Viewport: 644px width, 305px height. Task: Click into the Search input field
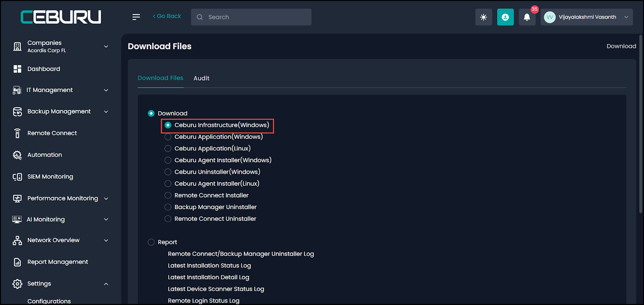[251, 17]
